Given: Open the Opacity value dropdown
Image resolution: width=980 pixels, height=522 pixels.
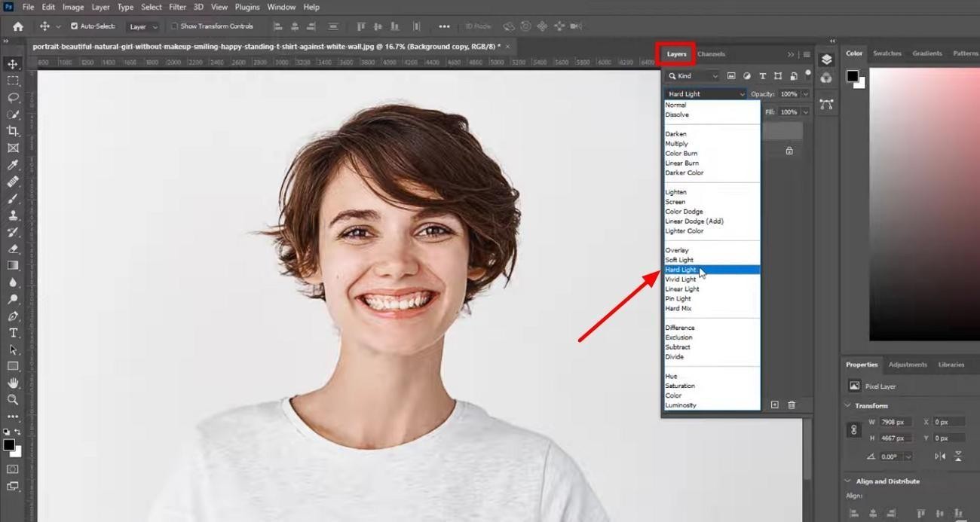Looking at the screenshot, I should pos(805,94).
